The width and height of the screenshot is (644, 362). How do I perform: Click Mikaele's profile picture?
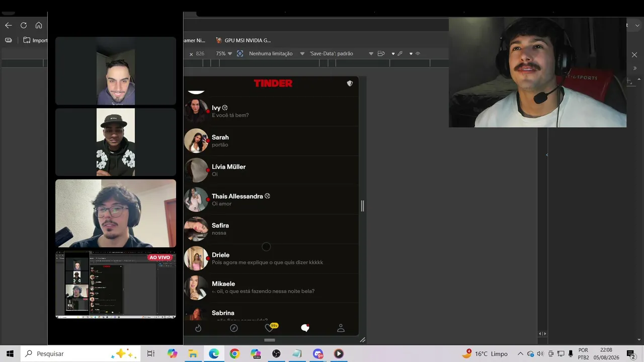click(196, 288)
